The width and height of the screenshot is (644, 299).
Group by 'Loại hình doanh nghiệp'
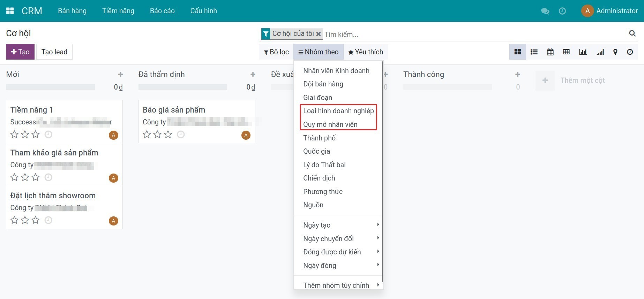coord(338,111)
